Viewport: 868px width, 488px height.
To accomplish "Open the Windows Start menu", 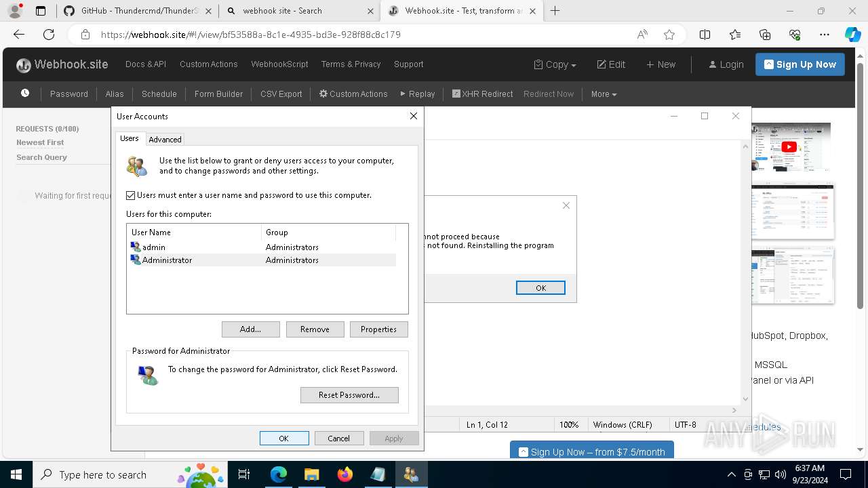I will 16,474.
